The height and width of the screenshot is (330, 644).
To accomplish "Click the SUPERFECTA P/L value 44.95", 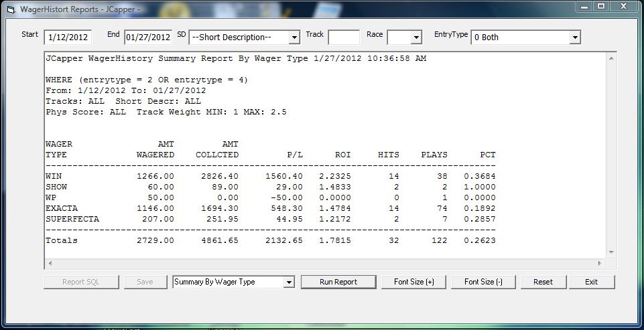I will [x=289, y=219].
